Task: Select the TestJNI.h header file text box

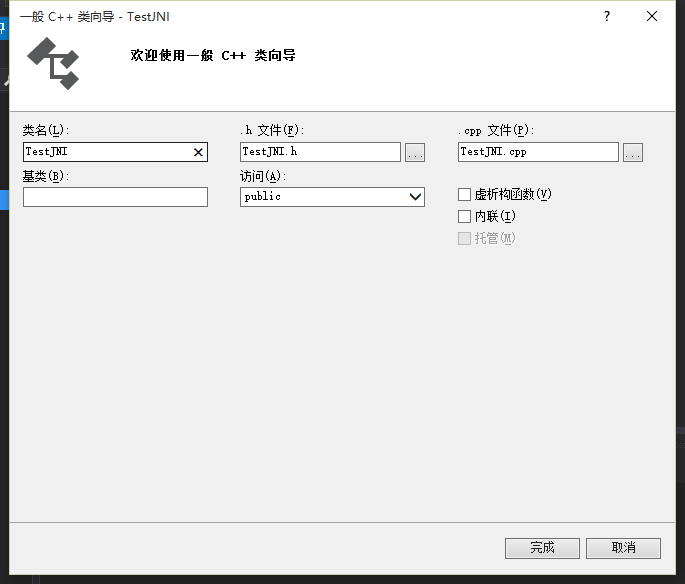Action: point(320,152)
